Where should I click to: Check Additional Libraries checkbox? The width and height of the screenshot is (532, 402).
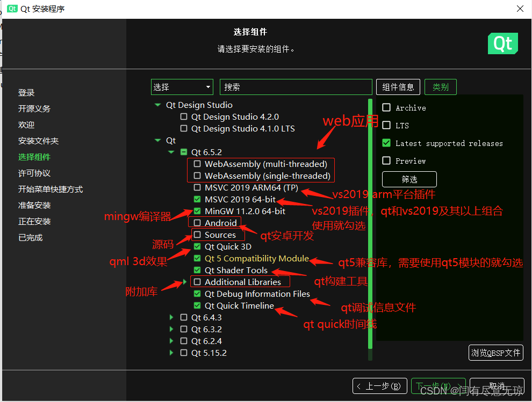point(197,282)
